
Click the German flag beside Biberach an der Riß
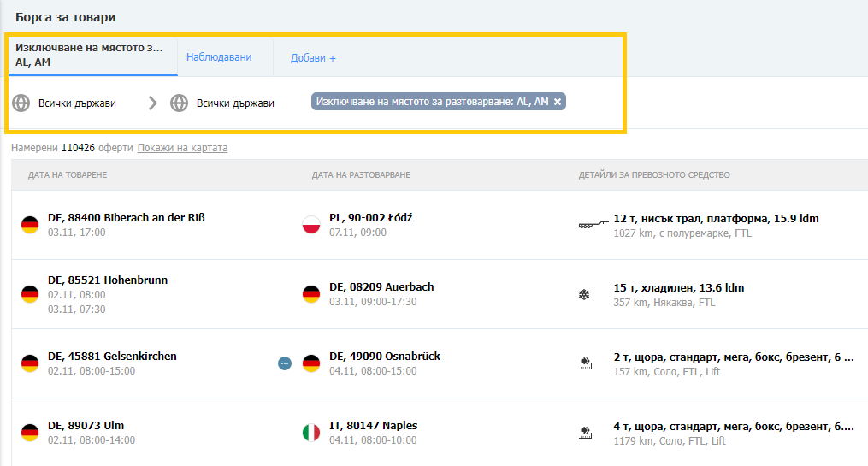pyautogui.click(x=30, y=225)
